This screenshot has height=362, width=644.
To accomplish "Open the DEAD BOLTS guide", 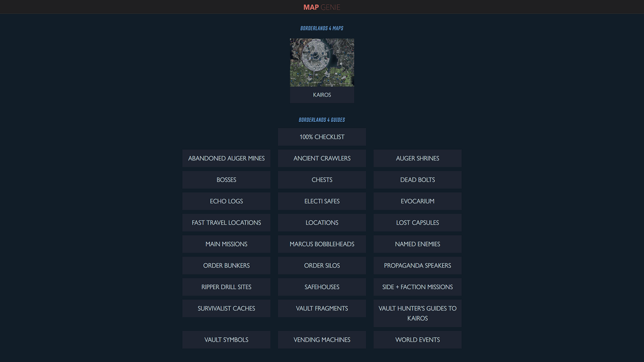I will tap(417, 180).
